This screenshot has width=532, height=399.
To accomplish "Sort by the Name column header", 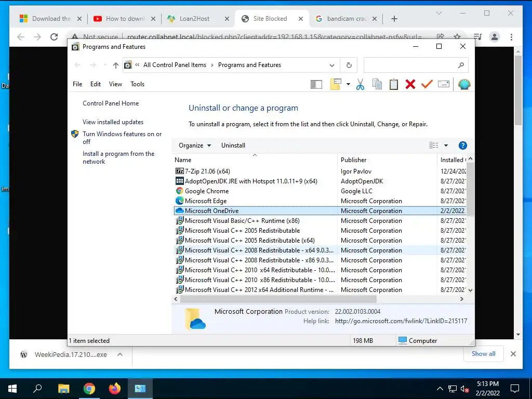I will pos(255,160).
